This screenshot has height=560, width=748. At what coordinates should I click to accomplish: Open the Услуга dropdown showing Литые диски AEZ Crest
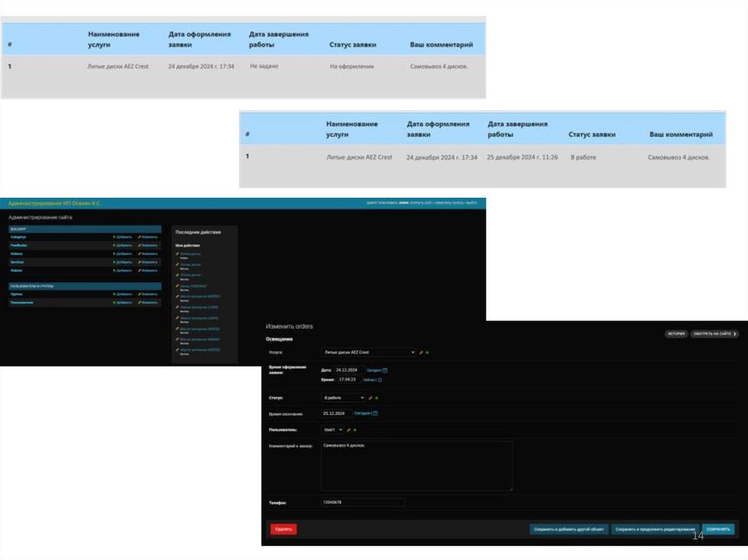click(369, 352)
